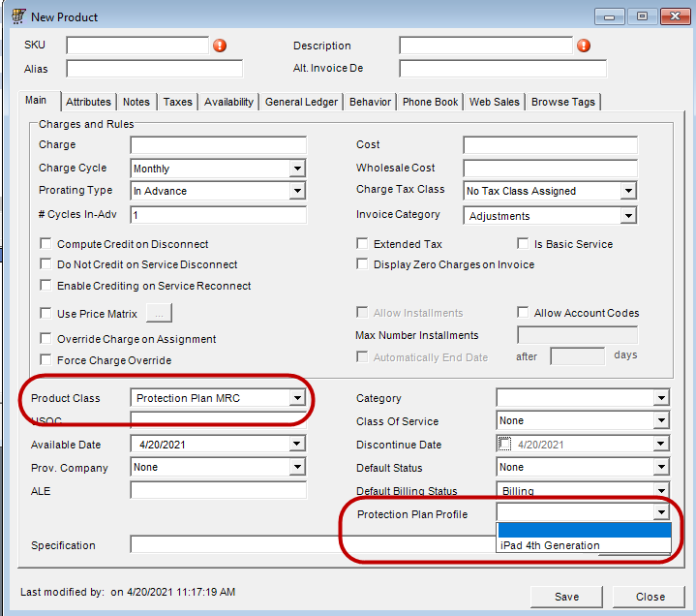Check the Is Basic Service box

[523, 243]
